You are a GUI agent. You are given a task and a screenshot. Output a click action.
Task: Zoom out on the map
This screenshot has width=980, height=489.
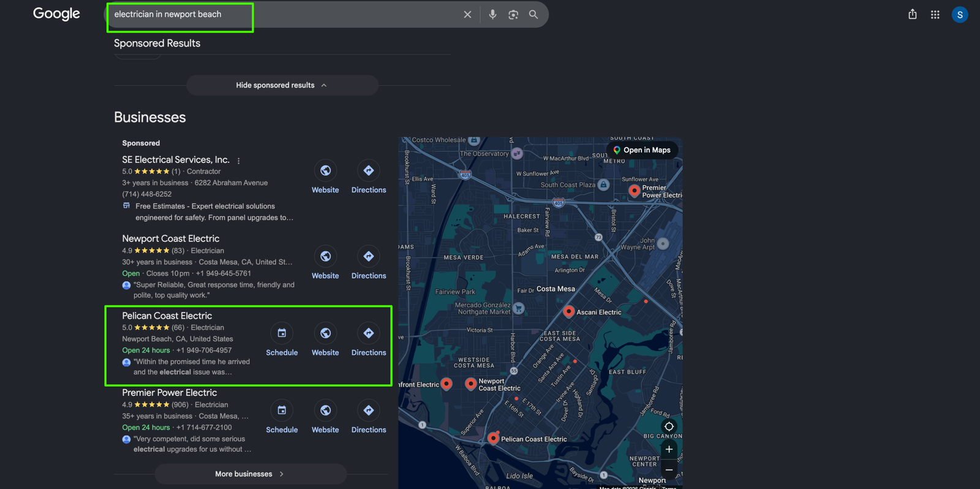[669, 470]
